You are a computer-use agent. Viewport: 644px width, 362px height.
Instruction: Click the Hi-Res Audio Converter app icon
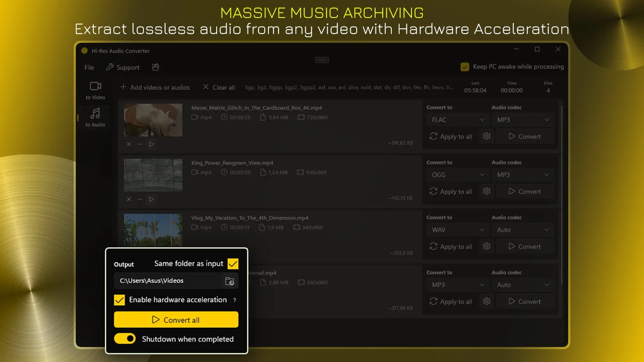pos(84,50)
